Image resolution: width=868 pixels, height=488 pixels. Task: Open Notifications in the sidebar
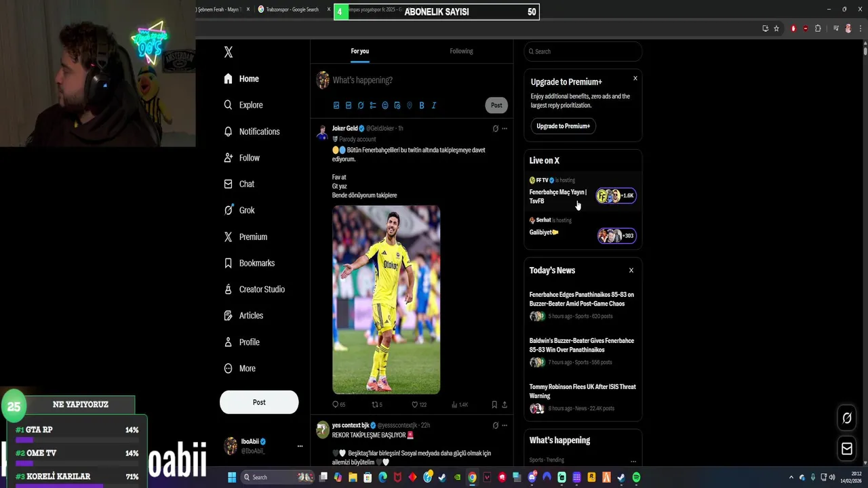[x=251, y=131]
